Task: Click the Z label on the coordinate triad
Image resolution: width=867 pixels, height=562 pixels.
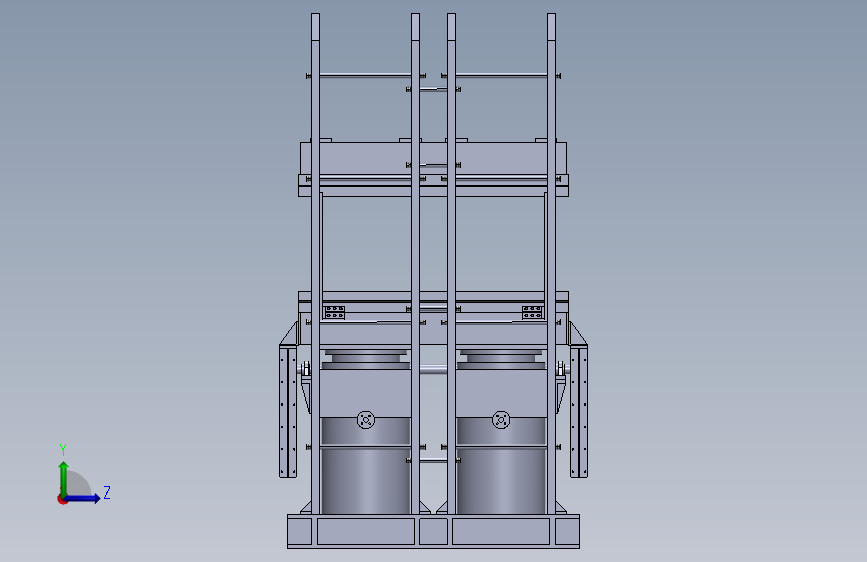Action: 107,492
